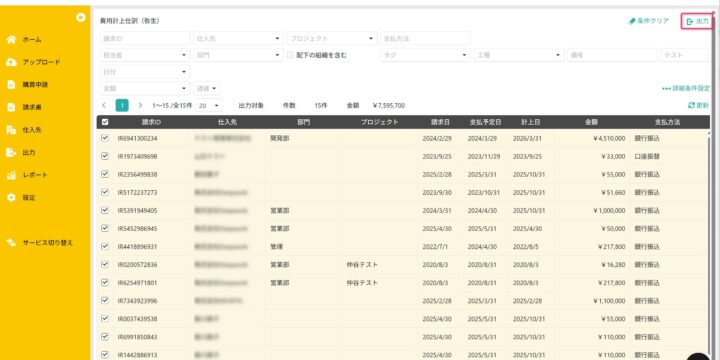Open 請求書 in sidebar menu
This screenshot has width=720, height=360.
(x=32, y=107)
